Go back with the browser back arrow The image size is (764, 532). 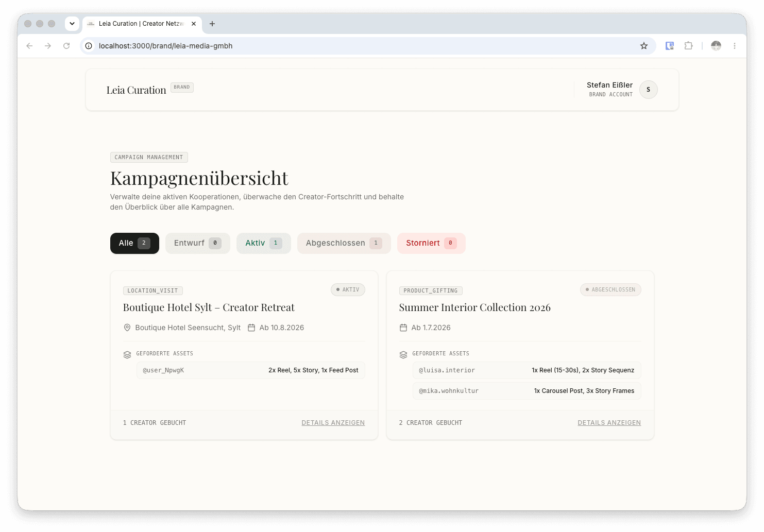[29, 46]
